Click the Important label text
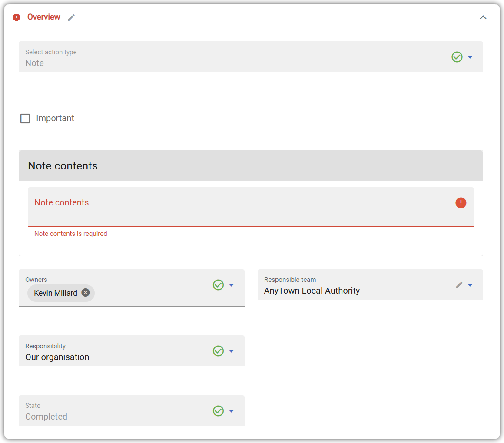 click(55, 118)
